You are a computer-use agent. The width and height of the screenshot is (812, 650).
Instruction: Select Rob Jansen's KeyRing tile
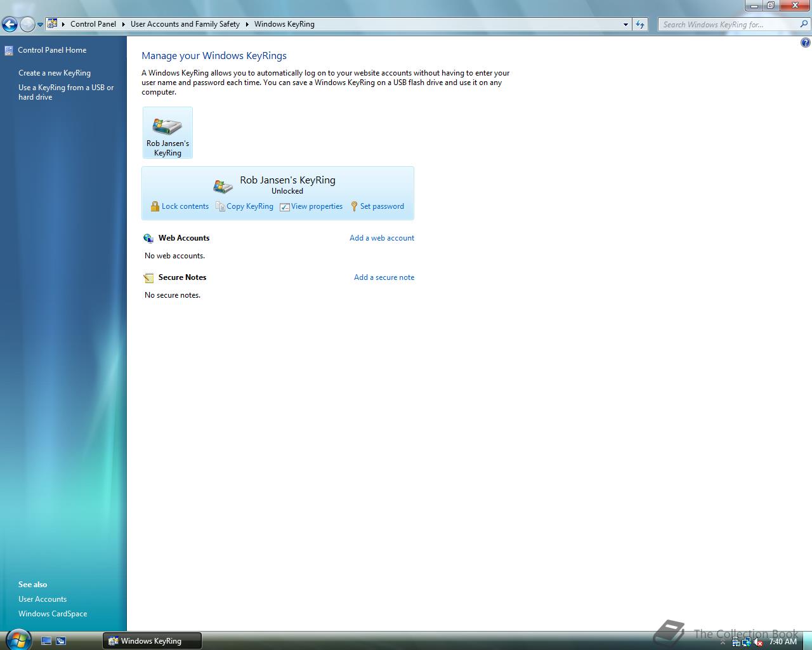[x=167, y=133]
